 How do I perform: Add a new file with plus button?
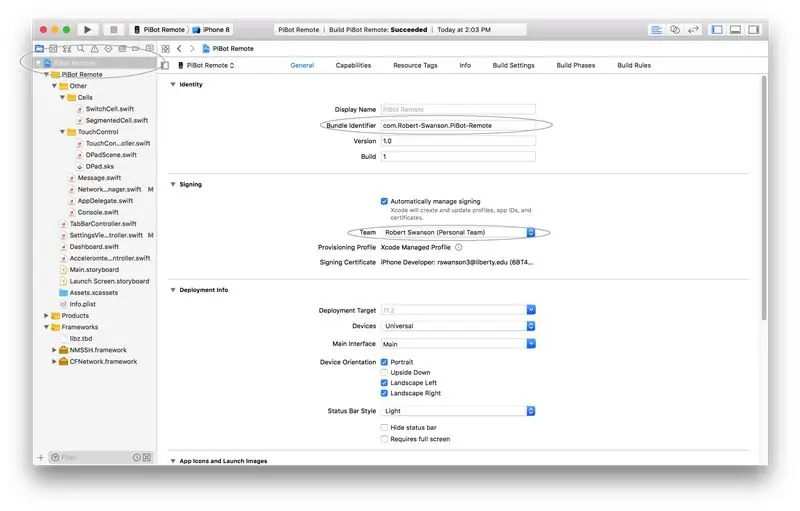tap(41, 457)
